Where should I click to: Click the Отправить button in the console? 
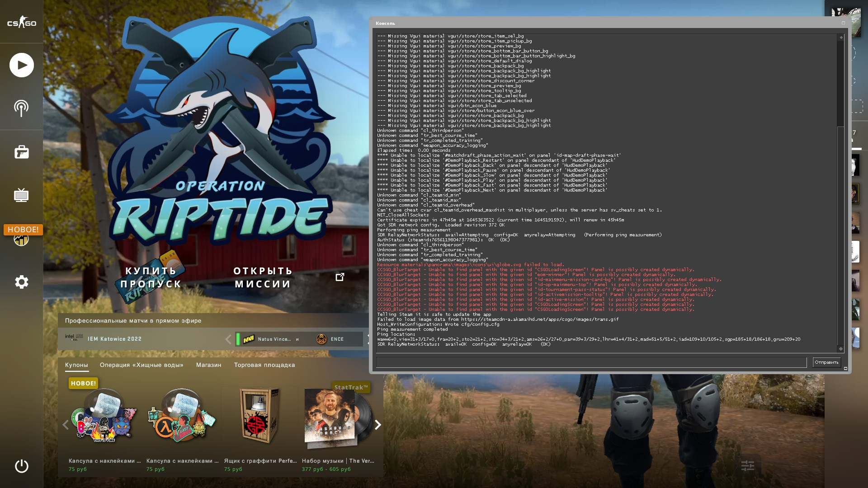click(826, 362)
